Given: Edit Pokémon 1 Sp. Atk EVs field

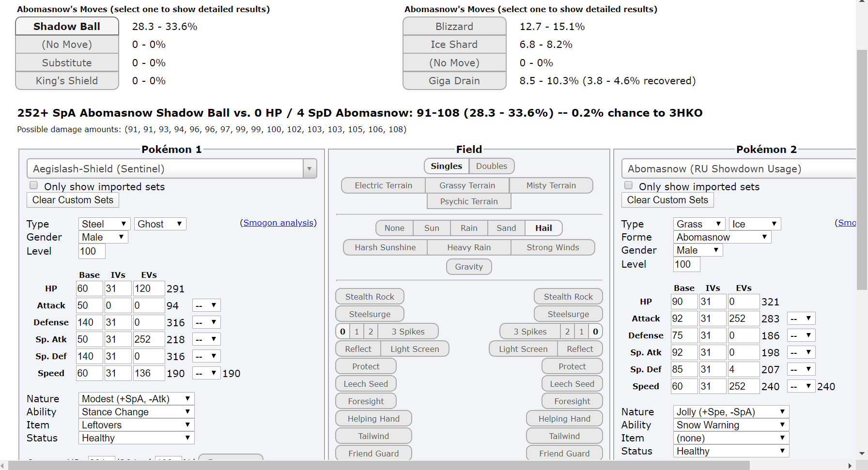Looking at the screenshot, I should [x=149, y=339].
